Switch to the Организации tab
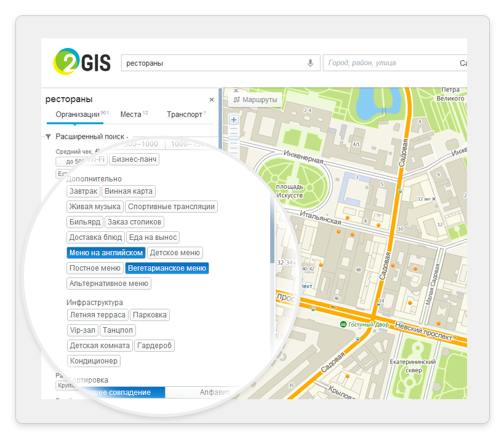 tap(78, 114)
